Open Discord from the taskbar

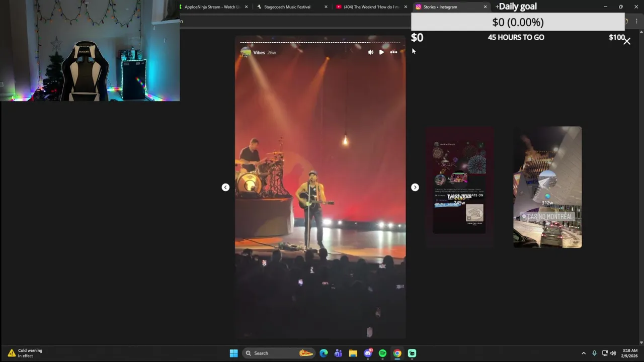pyautogui.click(x=368, y=353)
